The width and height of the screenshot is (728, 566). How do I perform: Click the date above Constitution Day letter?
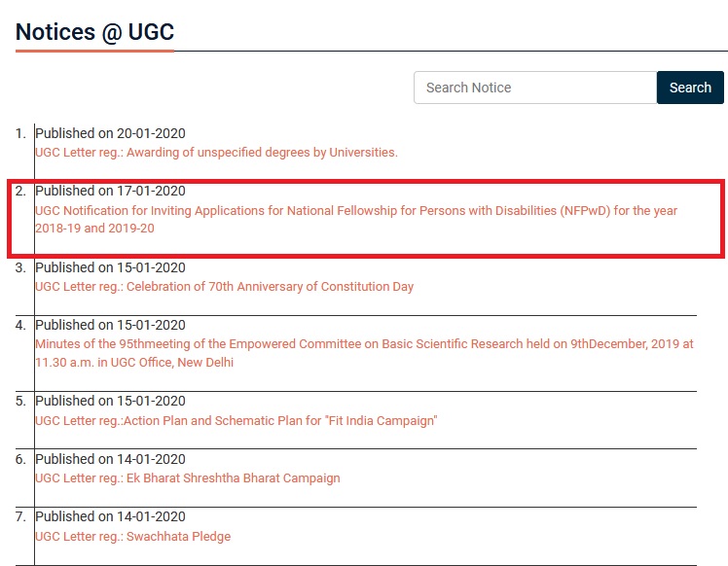point(111,267)
